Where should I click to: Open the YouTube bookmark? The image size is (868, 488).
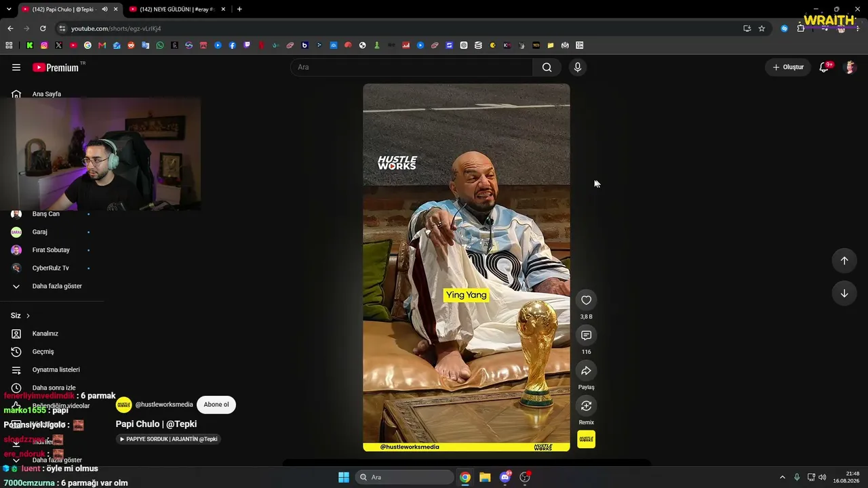(73, 45)
